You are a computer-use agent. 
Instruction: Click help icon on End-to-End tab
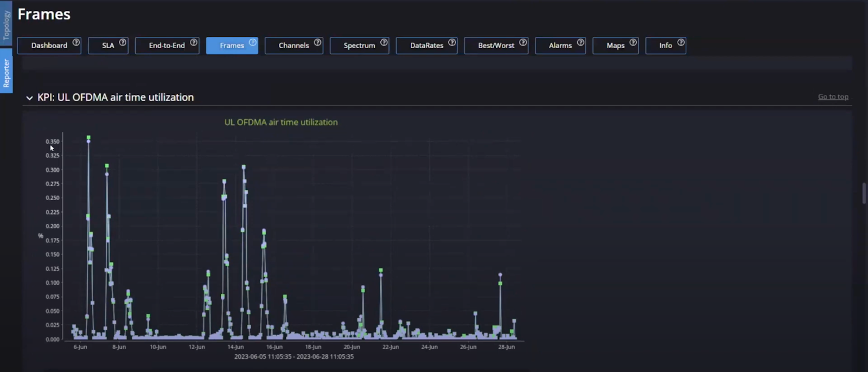pyautogui.click(x=193, y=42)
